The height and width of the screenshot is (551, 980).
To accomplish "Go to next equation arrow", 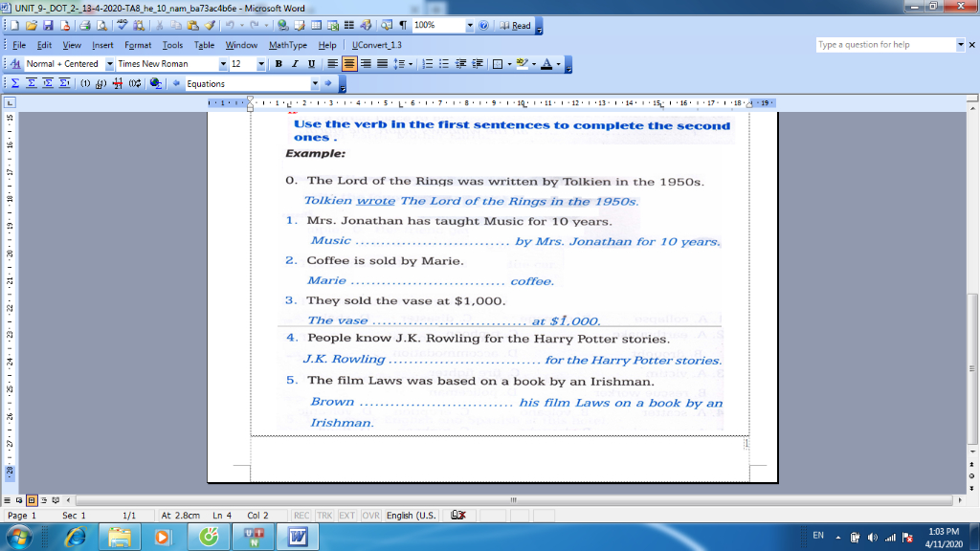I will [328, 83].
